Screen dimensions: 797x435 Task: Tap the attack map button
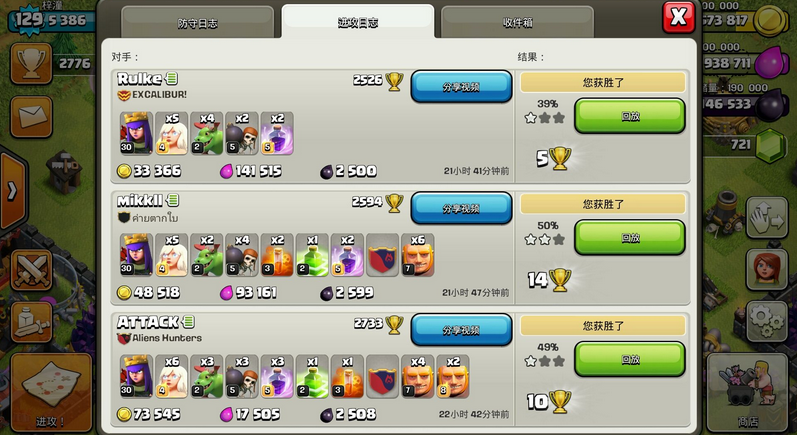[51, 392]
